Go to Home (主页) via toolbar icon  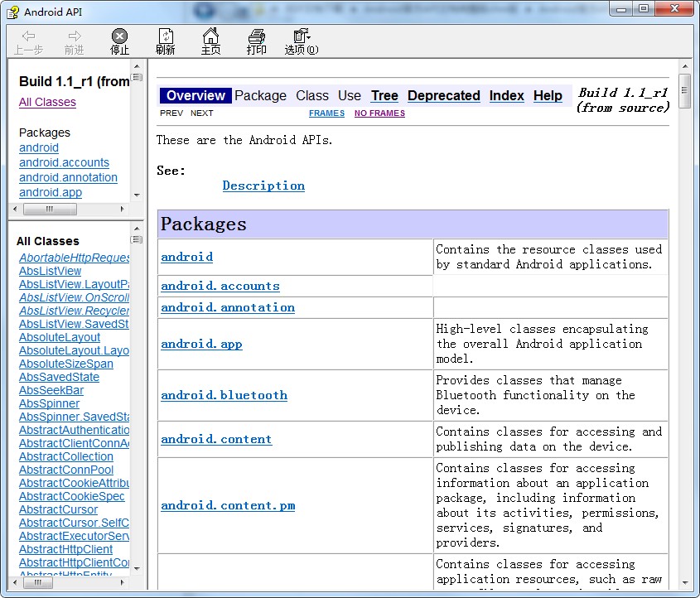coord(211,36)
